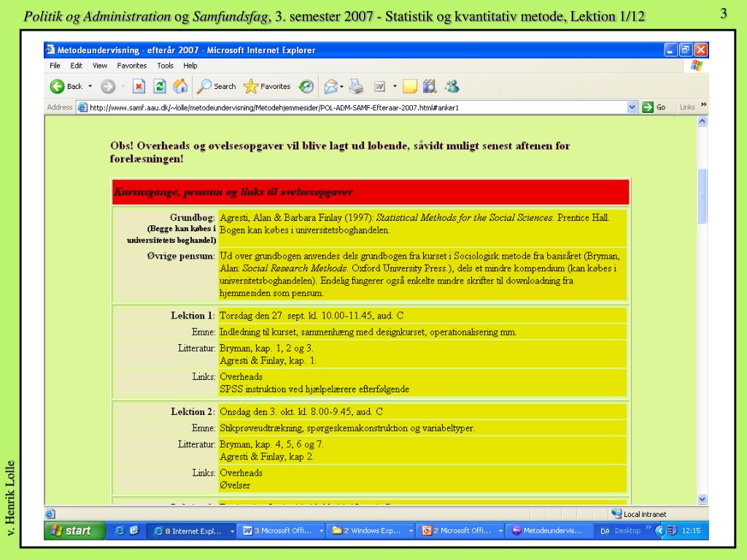Click the Go button

pos(654,107)
